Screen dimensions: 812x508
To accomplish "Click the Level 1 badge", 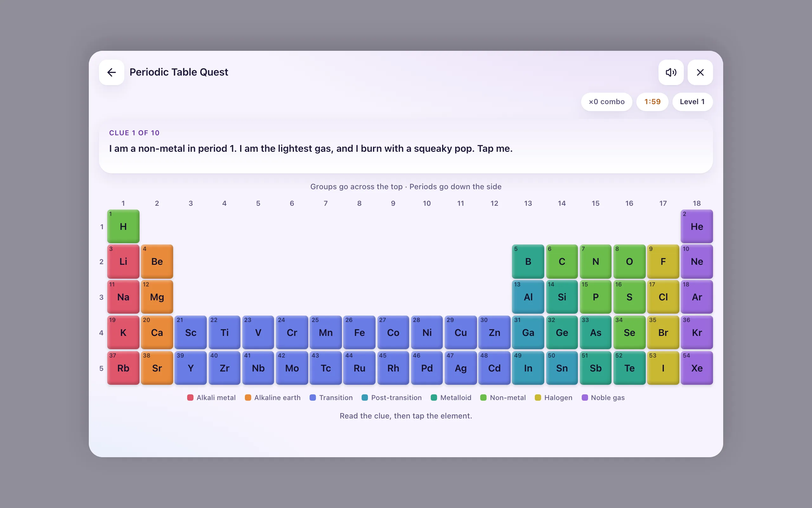I will pyautogui.click(x=692, y=102).
